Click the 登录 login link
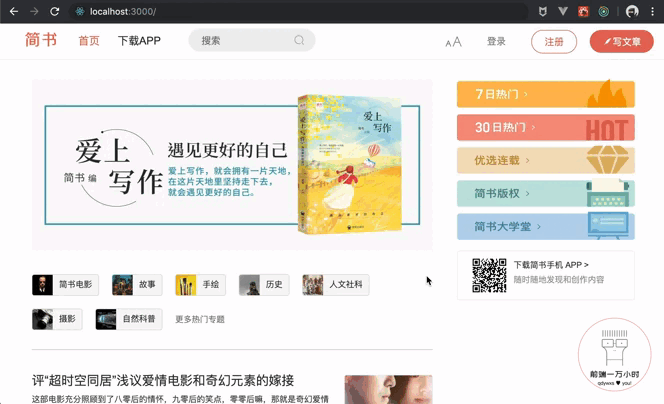The width and height of the screenshot is (664, 404). pos(496,42)
